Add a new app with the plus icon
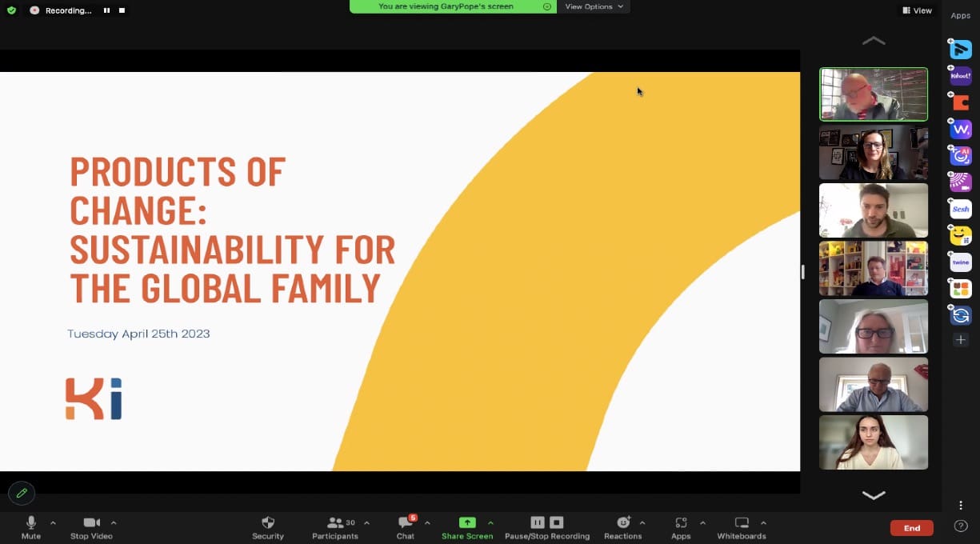 click(x=961, y=340)
